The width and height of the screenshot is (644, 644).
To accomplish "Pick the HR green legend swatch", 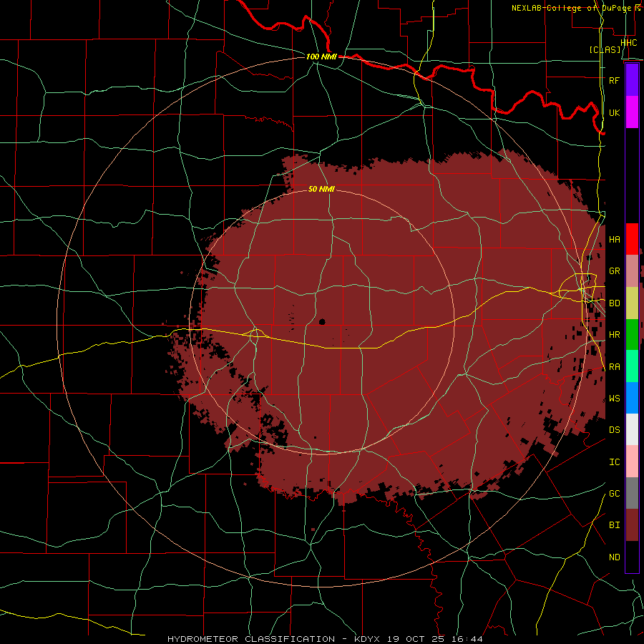I will click(x=632, y=334).
